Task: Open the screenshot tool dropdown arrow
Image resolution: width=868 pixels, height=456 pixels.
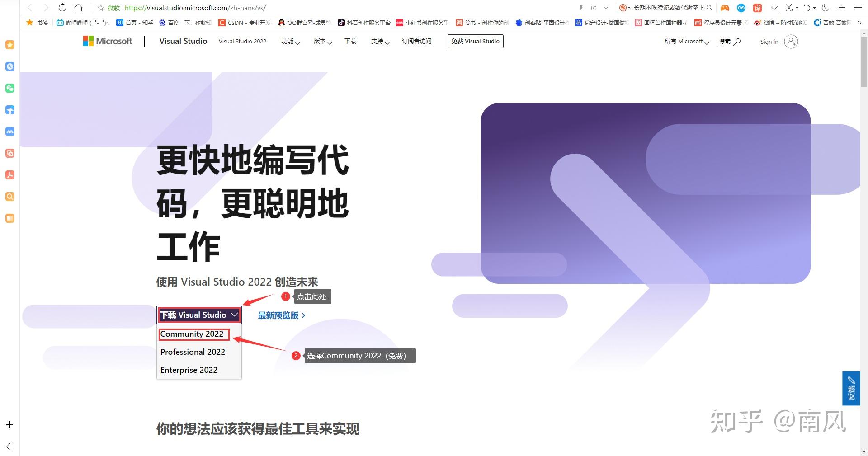Action: tap(797, 8)
